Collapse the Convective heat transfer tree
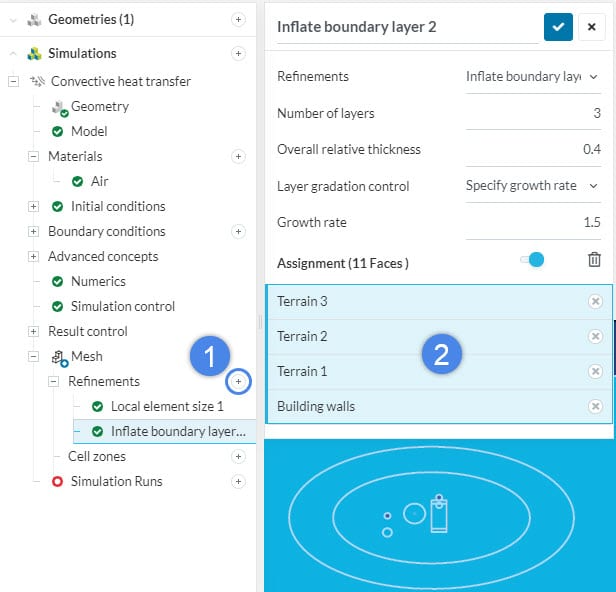 pyautogui.click(x=13, y=81)
